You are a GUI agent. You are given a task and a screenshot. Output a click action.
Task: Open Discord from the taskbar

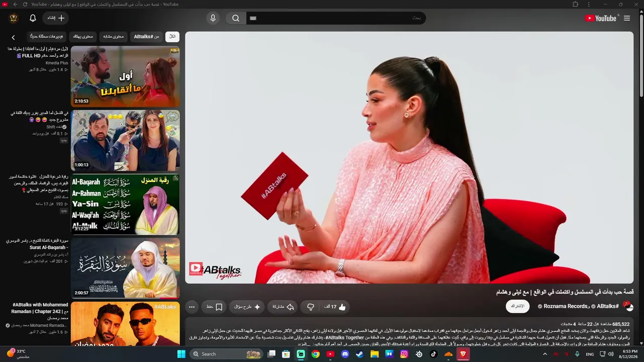(345, 354)
